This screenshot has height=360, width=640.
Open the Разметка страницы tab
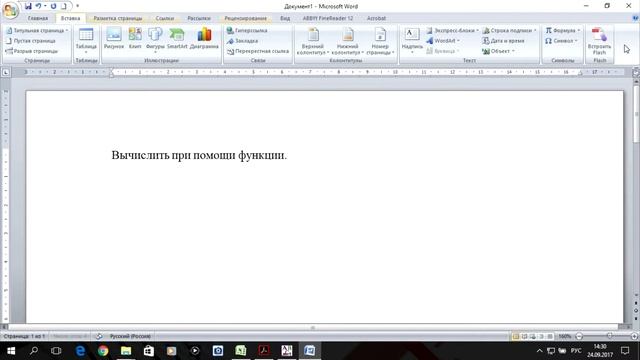click(118, 18)
